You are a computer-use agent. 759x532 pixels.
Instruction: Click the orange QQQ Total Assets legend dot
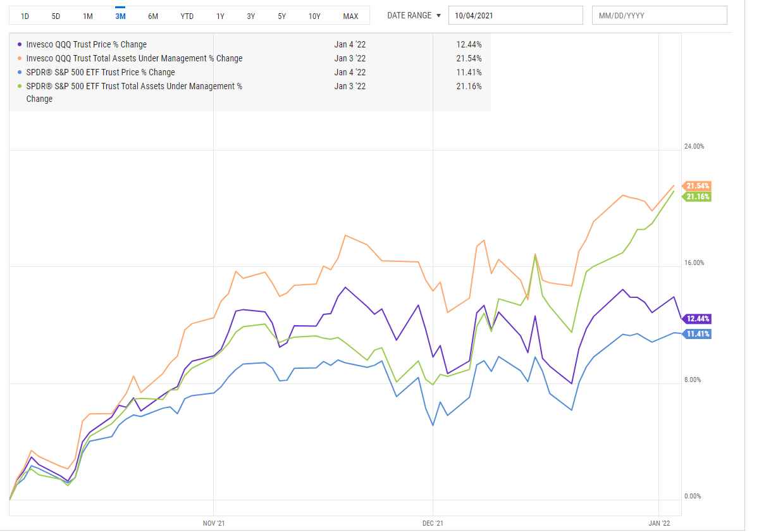[21, 59]
